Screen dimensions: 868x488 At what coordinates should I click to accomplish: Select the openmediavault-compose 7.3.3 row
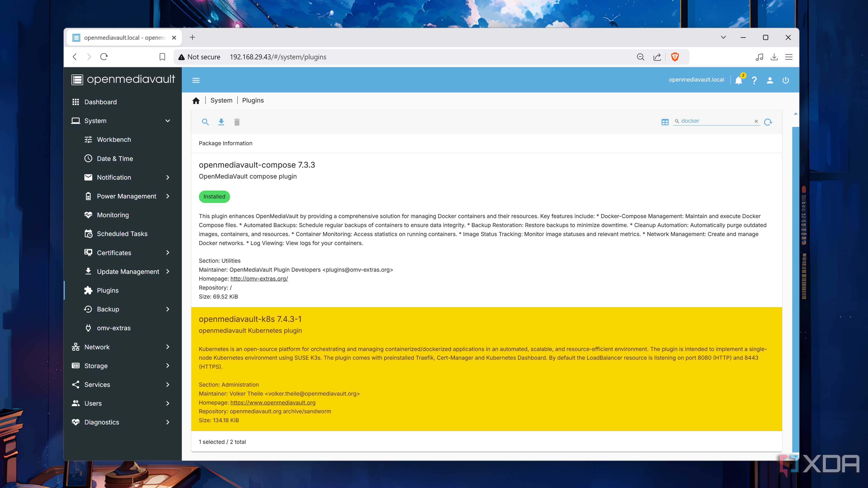click(486, 230)
